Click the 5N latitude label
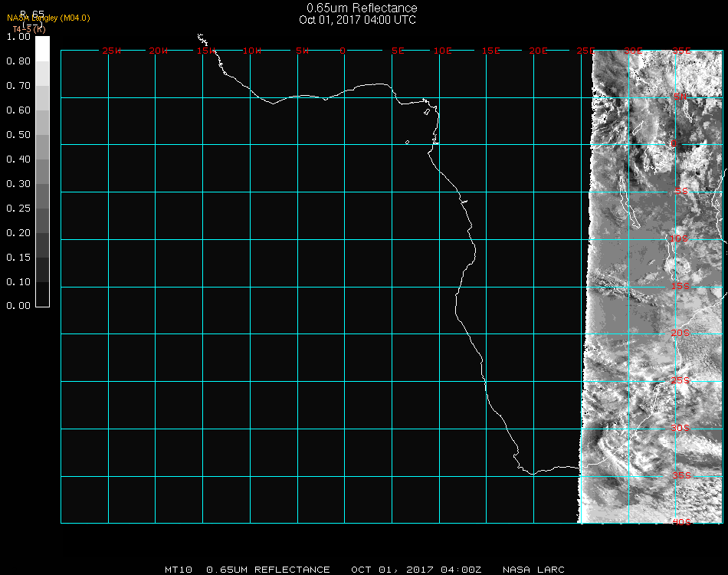 [680, 97]
